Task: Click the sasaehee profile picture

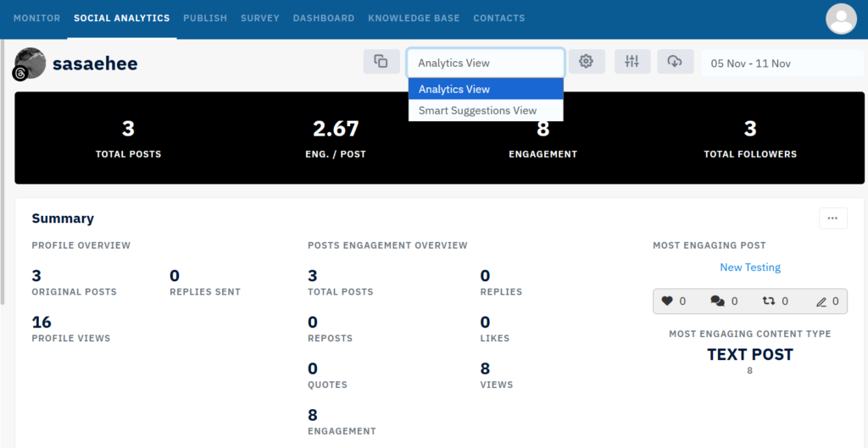Action: 31,63
